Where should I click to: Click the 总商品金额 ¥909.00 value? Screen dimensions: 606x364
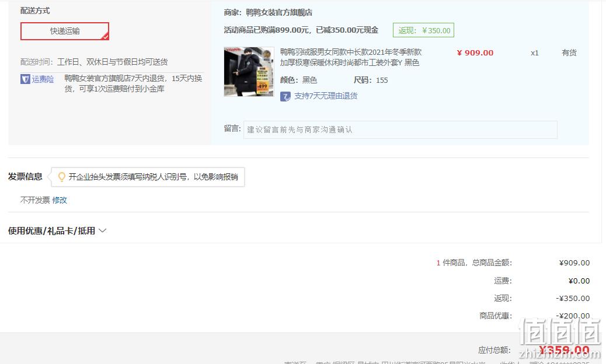click(x=574, y=263)
